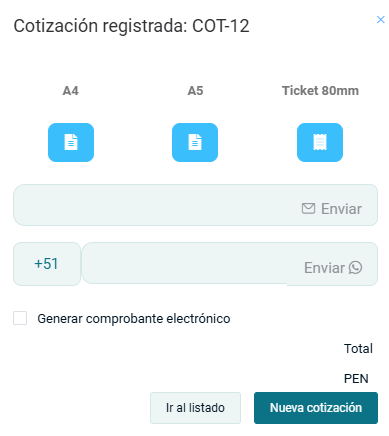Print the Ticket 80mm receipt icon
This screenshot has height=436, width=389.
320,142
